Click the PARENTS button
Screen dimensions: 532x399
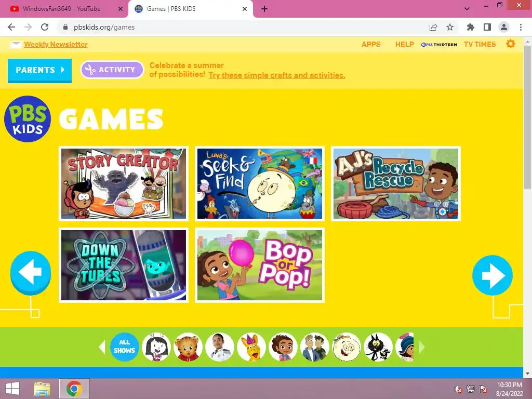tap(39, 70)
